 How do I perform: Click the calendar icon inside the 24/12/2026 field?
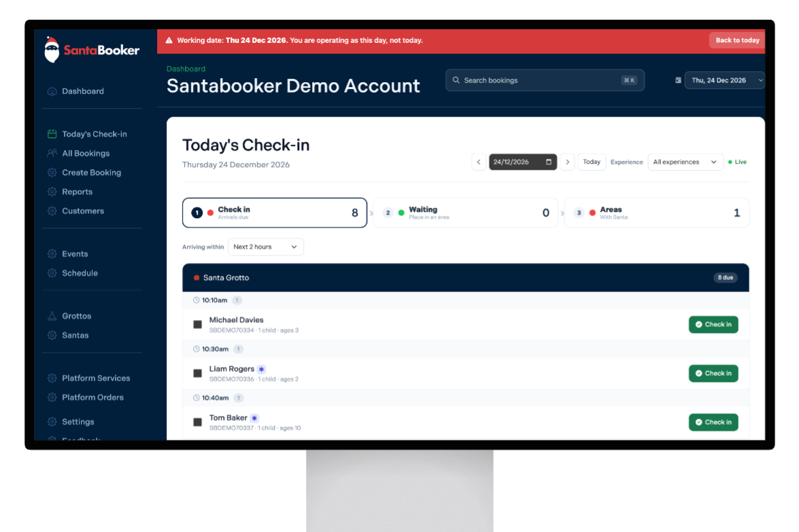[549, 162]
